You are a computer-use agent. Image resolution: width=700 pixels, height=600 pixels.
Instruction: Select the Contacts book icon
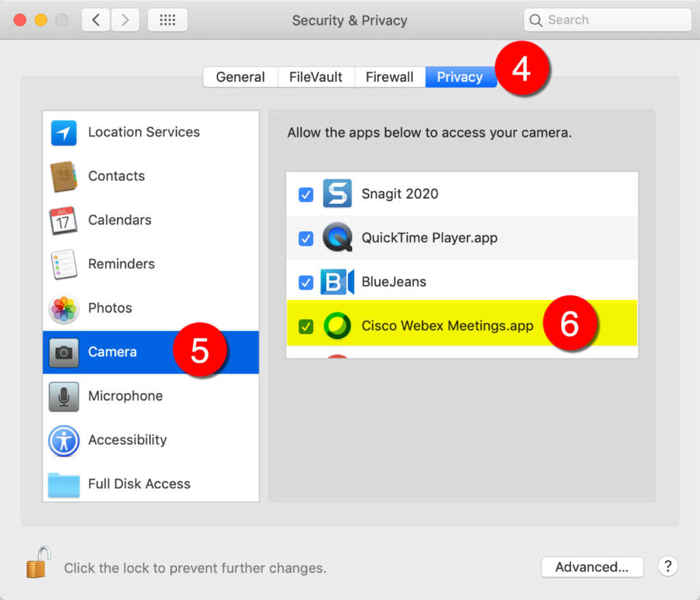pos(64,176)
